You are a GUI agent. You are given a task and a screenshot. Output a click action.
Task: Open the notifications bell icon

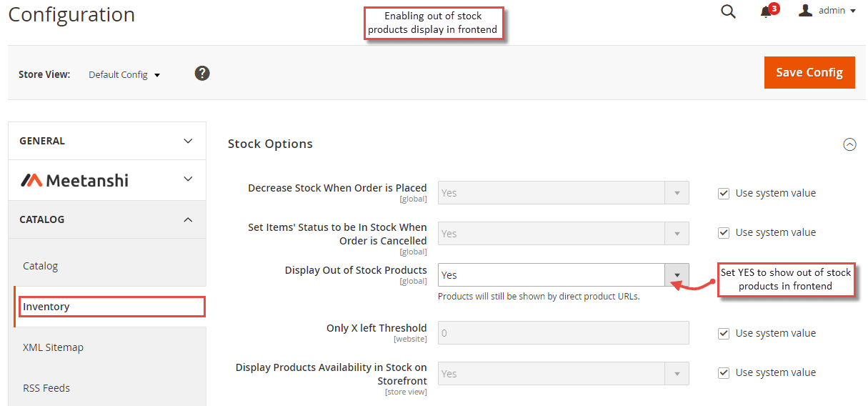767,11
